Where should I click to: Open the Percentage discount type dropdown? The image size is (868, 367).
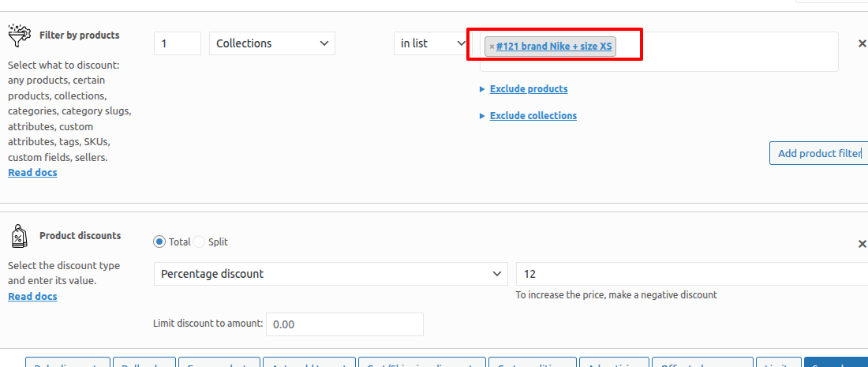pos(331,274)
